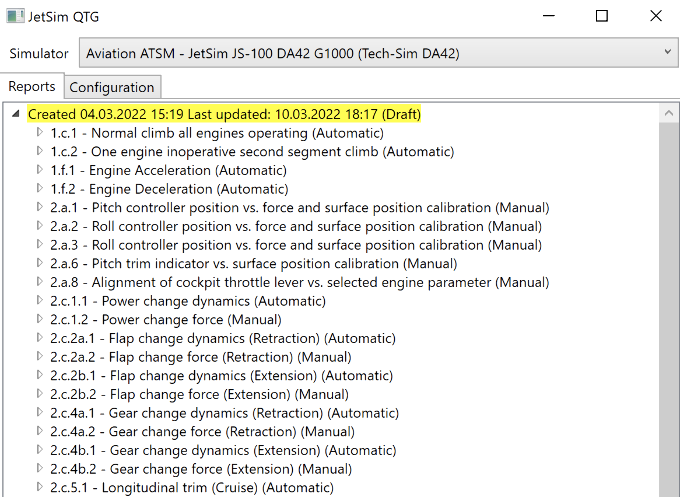
Task: Maximize the JetSim QTG window
Action: (602, 16)
